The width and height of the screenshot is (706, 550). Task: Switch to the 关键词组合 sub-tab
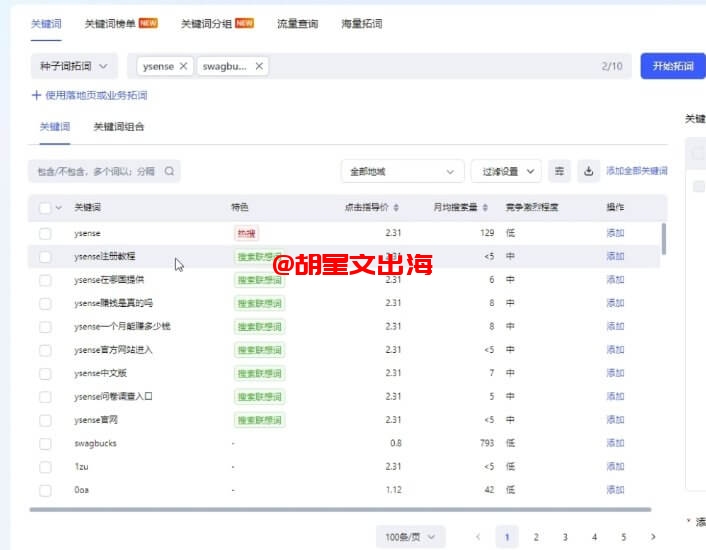tap(119, 127)
